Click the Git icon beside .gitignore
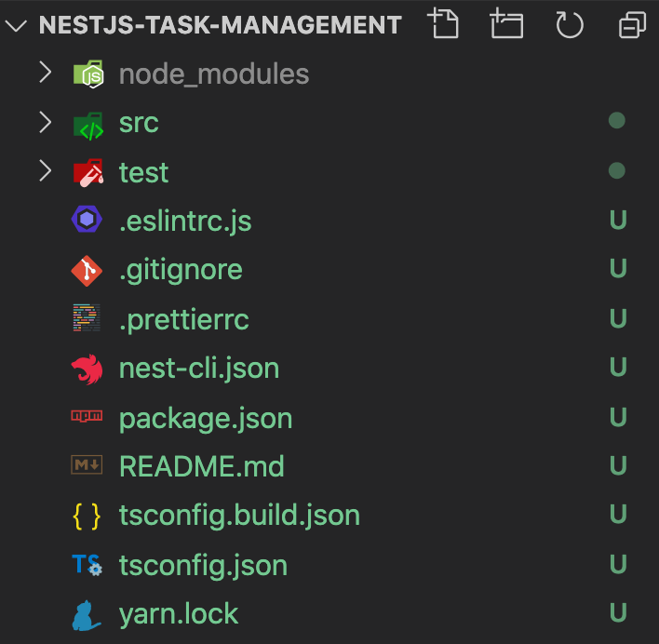 pyautogui.click(x=87, y=270)
